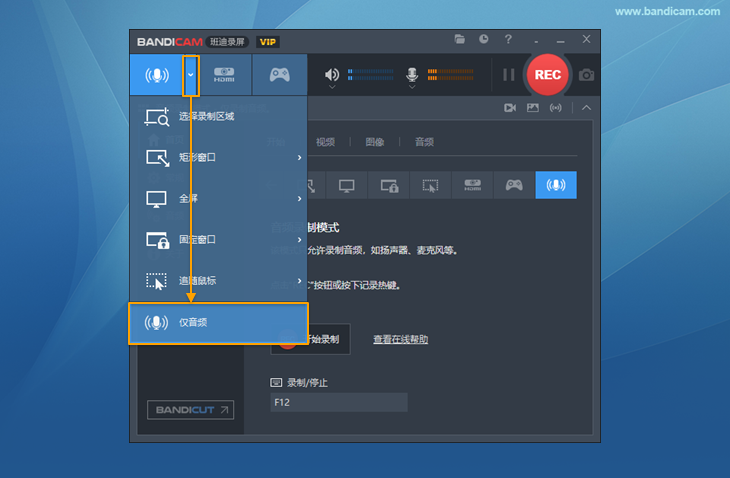730x478 pixels.
Task: Select game mode in icon row
Action: click(514, 185)
